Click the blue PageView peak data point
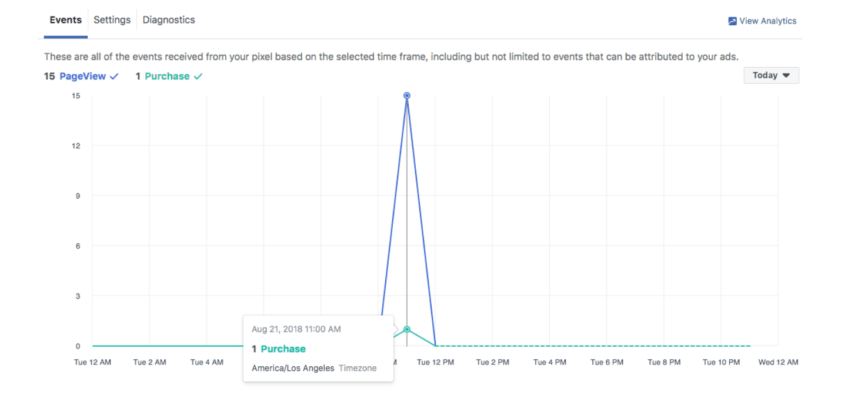 406,95
